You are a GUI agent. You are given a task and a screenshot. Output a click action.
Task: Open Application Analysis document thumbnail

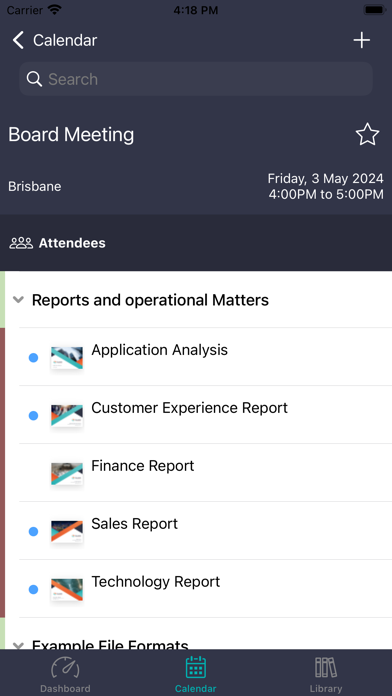[x=67, y=358]
